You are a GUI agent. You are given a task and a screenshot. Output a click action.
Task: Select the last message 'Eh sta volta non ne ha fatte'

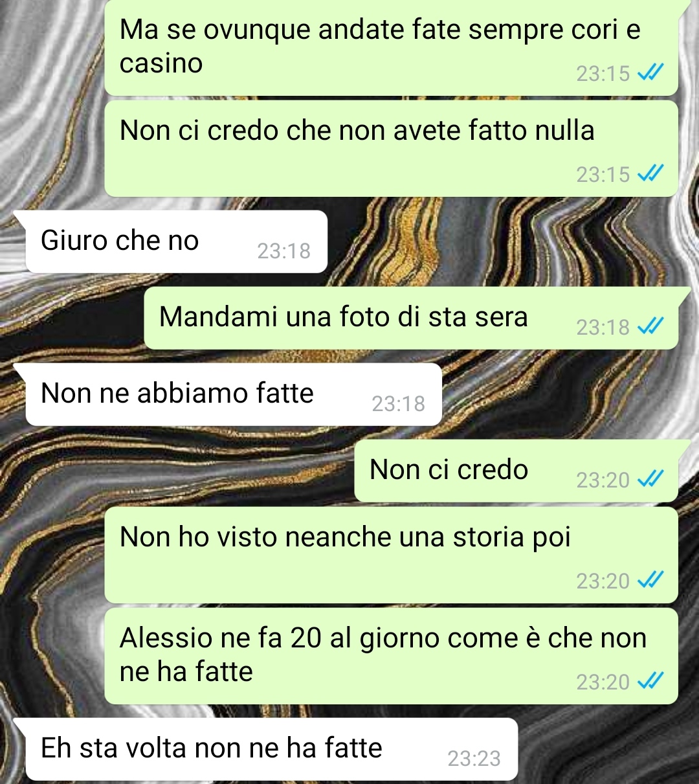272,749
